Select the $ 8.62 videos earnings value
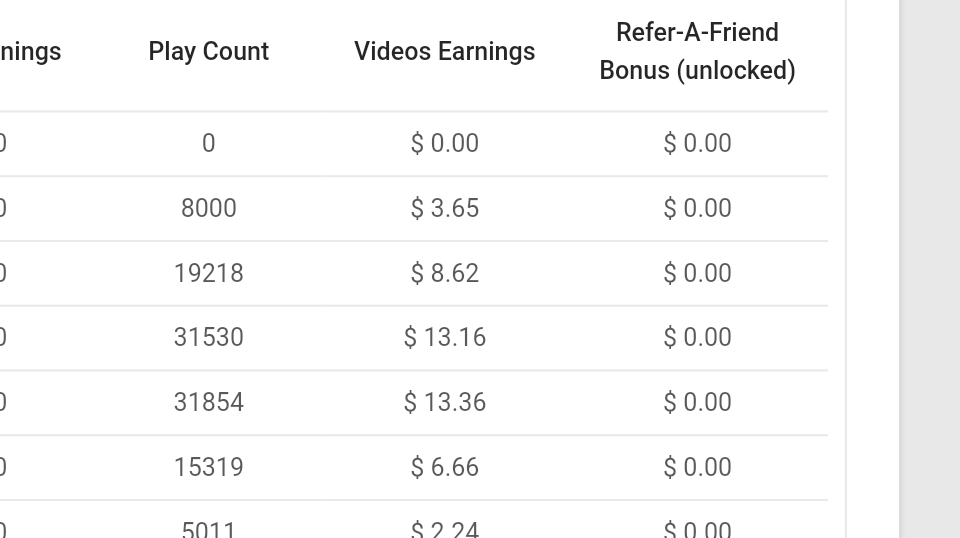The width and height of the screenshot is (960, 538). pos(444,273)
